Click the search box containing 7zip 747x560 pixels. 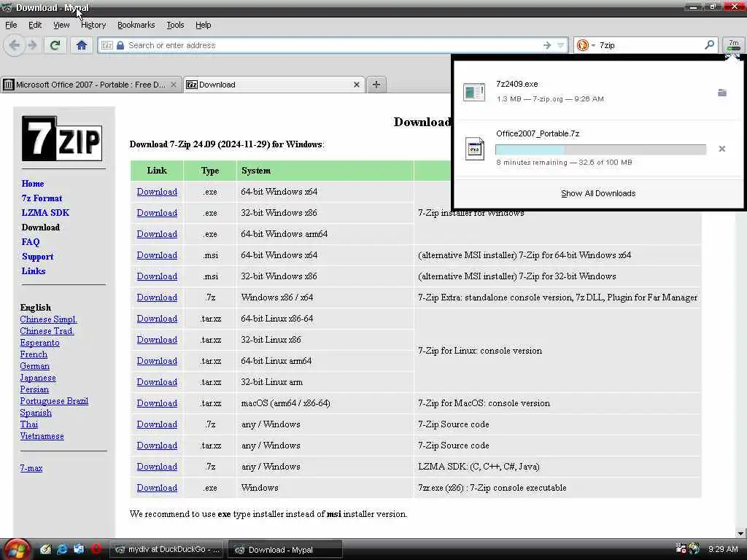tap(650, 45)
